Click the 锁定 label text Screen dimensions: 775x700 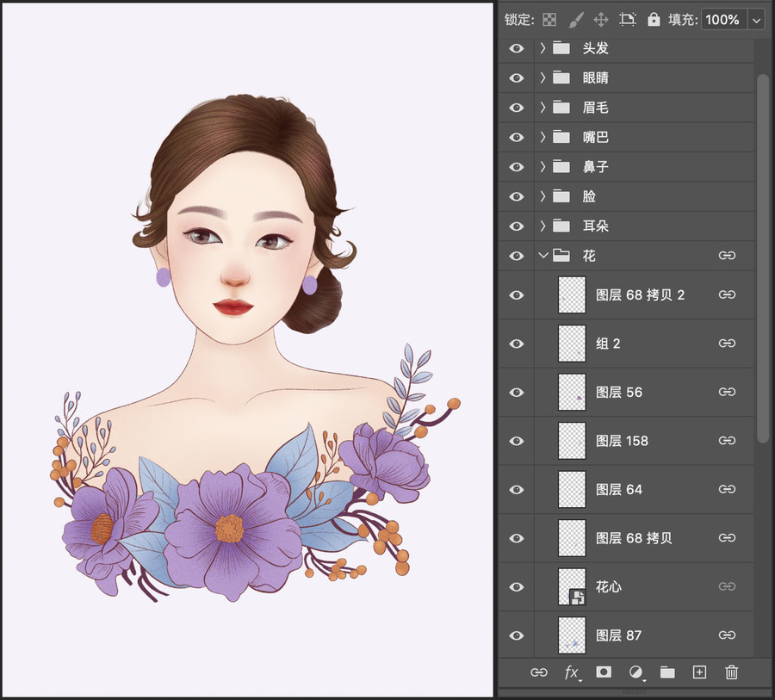pos(519,21)
